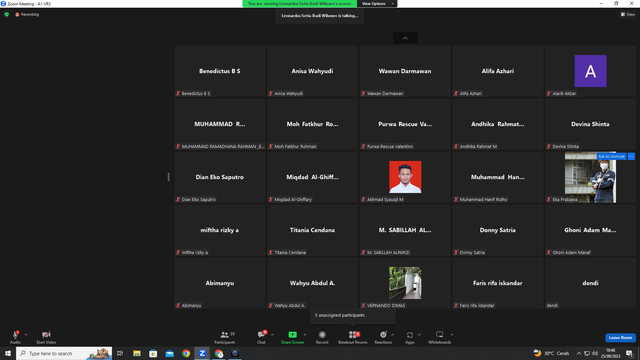Open File Explorer from the taskbar

tap(137, 353)
